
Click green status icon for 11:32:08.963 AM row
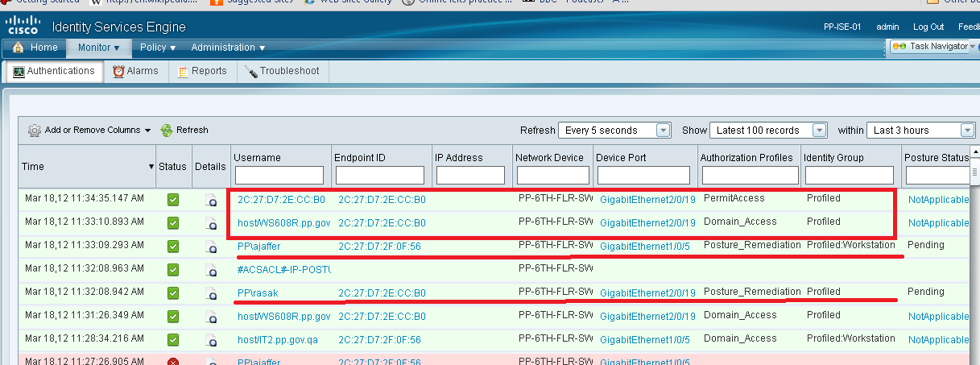pyautogui.click(x=172, y=270)
